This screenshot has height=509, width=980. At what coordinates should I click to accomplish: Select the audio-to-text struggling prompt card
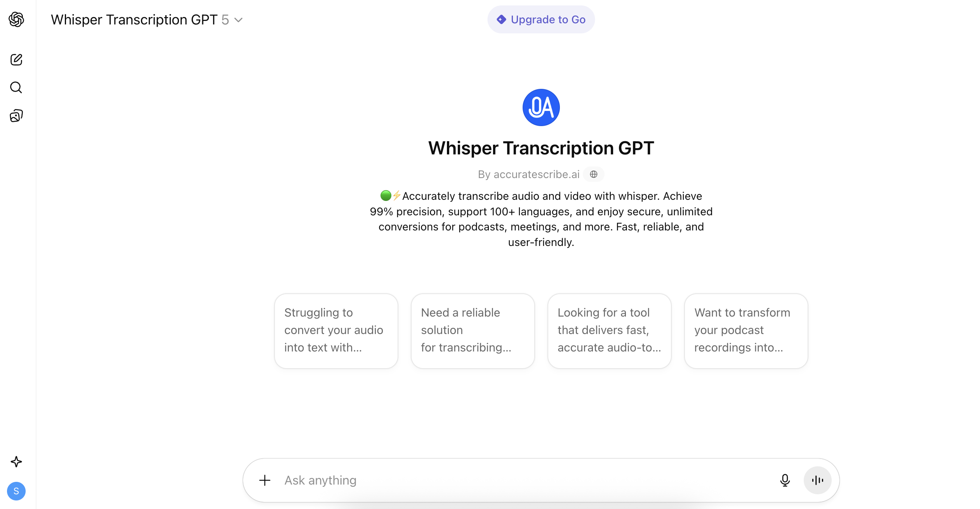coord(336,331)
